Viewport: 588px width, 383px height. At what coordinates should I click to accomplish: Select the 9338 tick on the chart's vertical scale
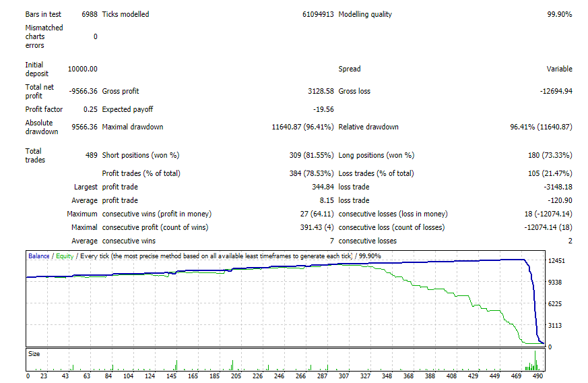(x=555, y=282)
